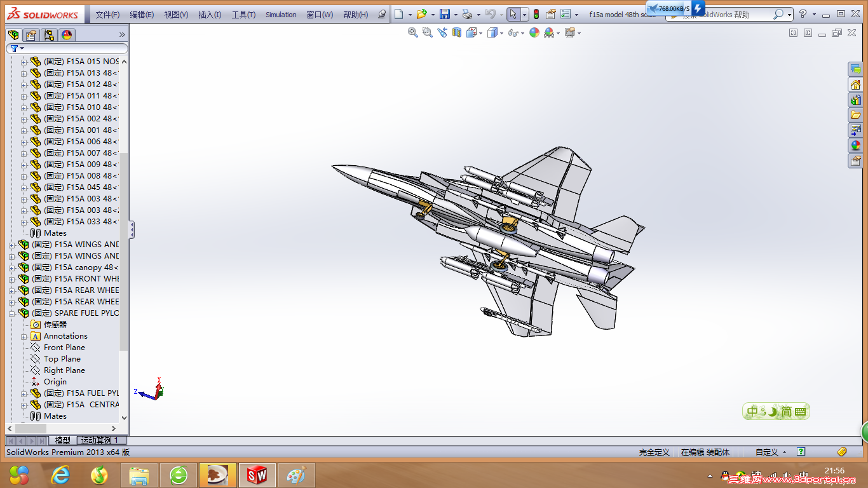Click Zoom to Area icon
This screenshot has height=488, width=868.
pyautogui.click(x=428, y=32)
